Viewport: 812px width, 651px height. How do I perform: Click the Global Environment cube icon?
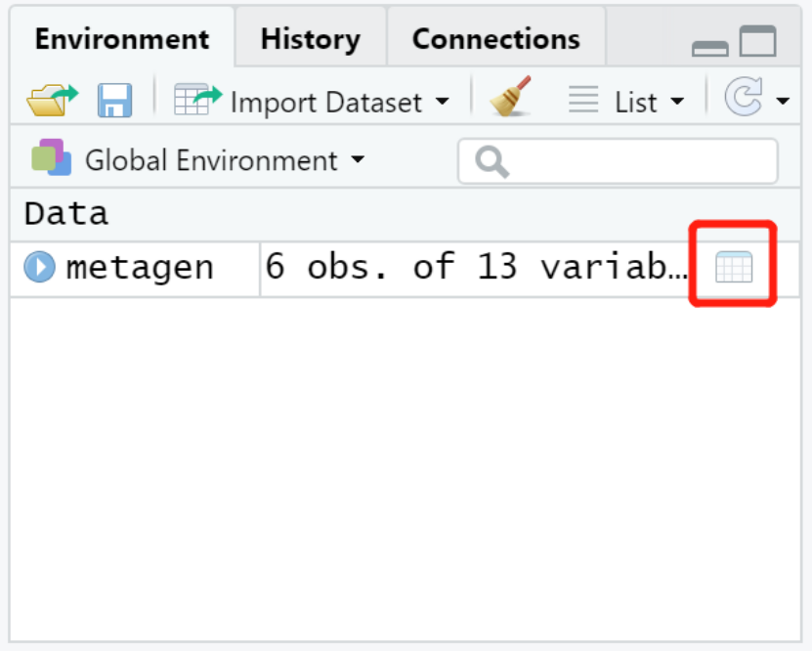point(52,158)
